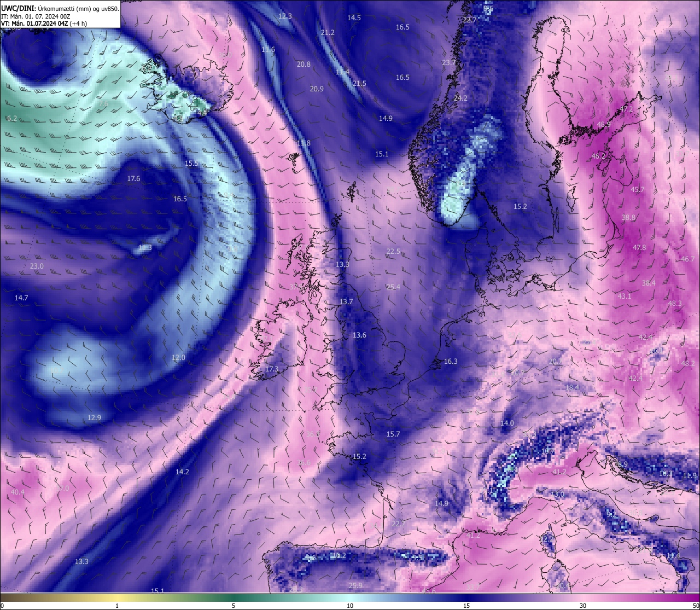Click the 45.7 value label
Screen dimensions: 700x610
638,190
